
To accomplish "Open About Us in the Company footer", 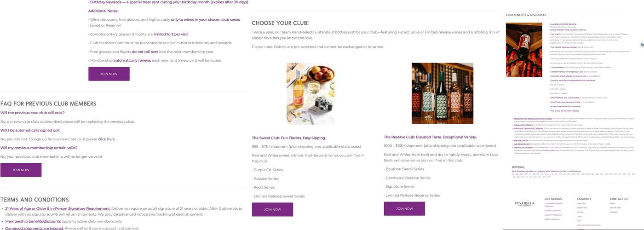I will [x=581, y=203].
